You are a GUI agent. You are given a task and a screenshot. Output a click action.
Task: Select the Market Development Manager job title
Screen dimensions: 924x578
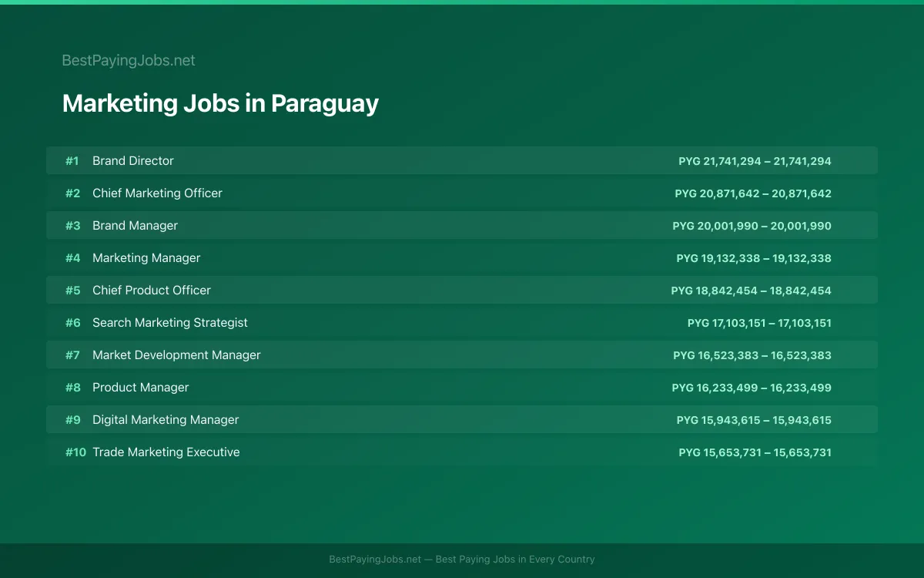click(176, 355)
